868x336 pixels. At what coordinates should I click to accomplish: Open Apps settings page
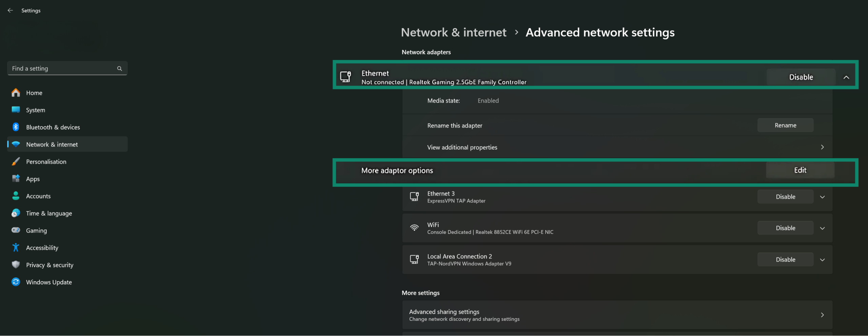[x=67, y=179]
